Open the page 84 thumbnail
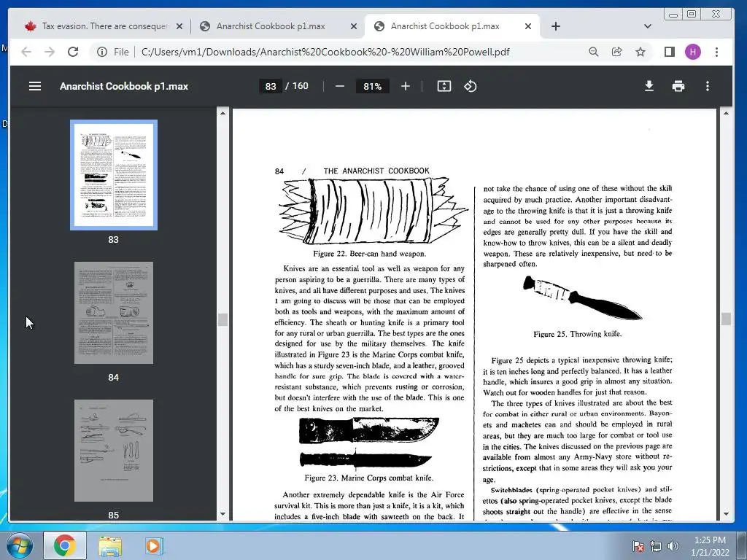747x560 pixels. click(x=114, y=313)
